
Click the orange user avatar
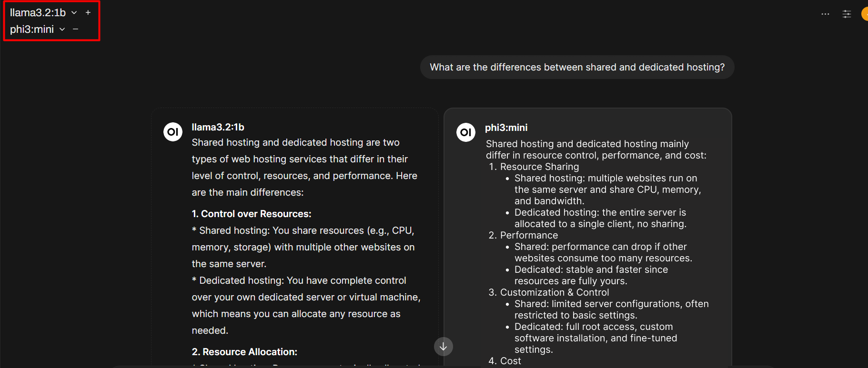(865, 14)
